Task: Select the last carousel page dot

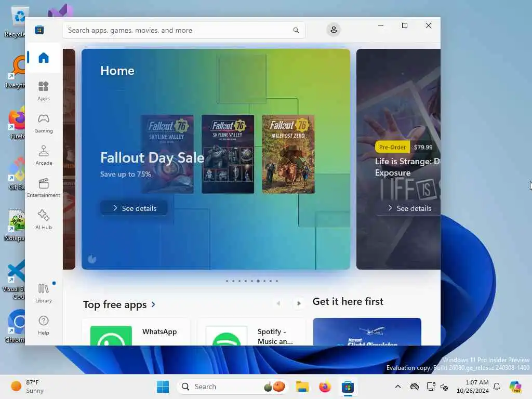Action: tap(277, 281)
